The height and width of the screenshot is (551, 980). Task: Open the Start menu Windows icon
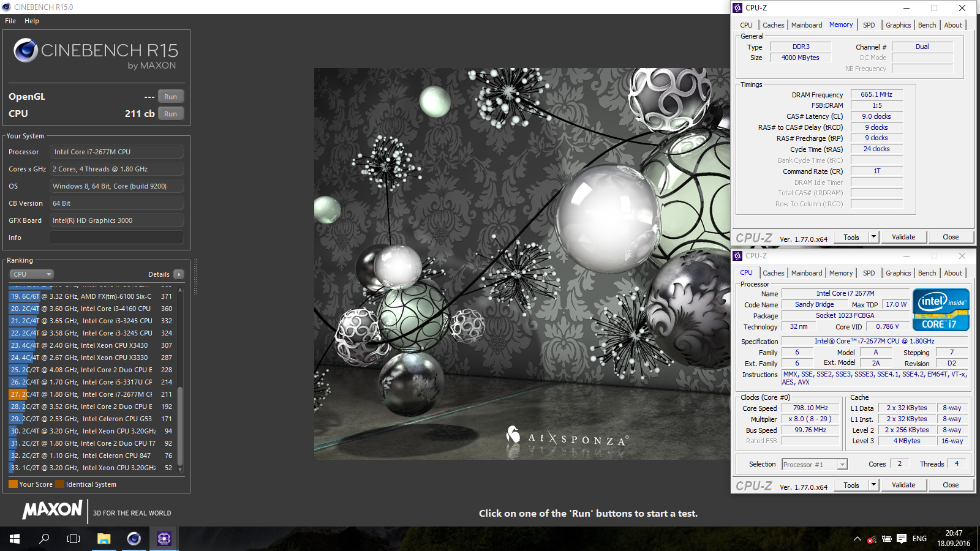click(x=15, y=539)
